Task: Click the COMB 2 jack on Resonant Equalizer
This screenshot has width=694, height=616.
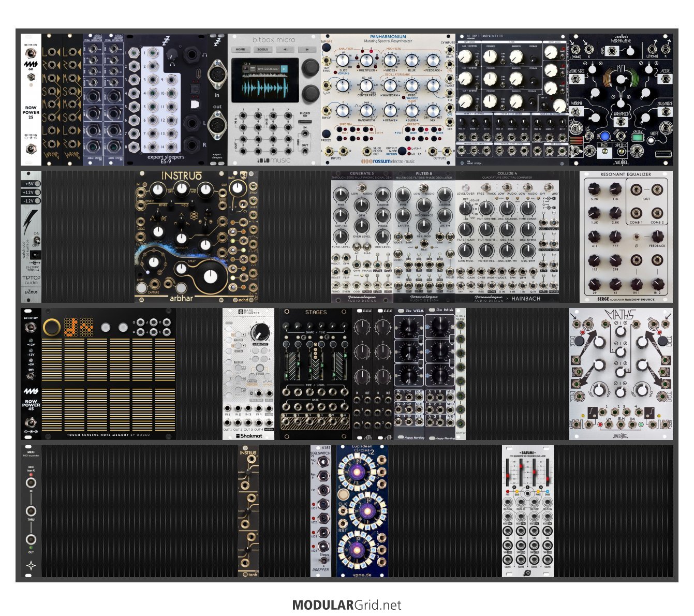Action: [656, 213]
